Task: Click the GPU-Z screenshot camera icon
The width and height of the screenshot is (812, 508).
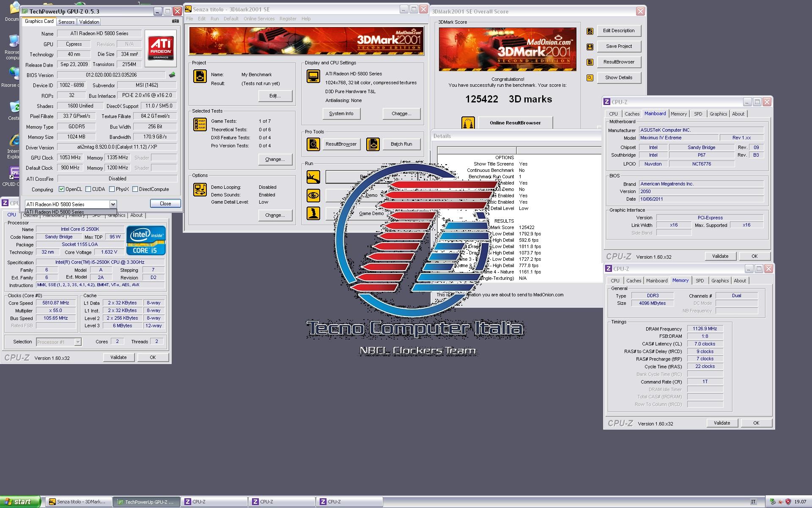Action: point(175,21)
